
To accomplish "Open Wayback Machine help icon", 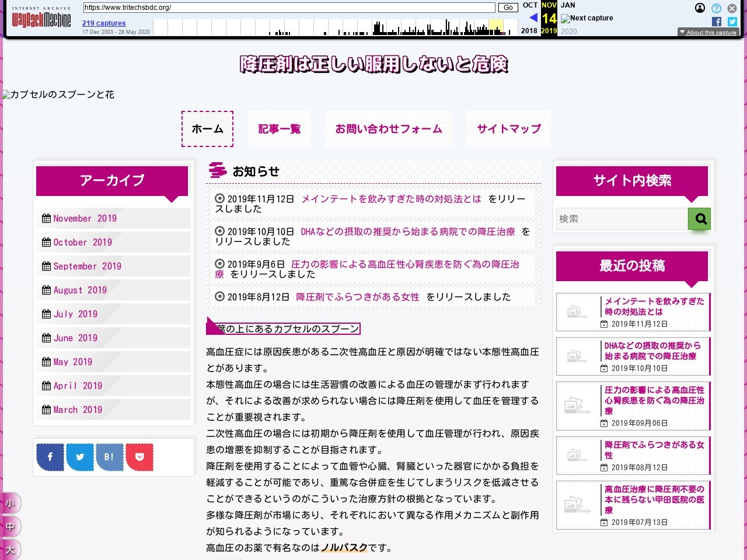I will click(716, 8).
